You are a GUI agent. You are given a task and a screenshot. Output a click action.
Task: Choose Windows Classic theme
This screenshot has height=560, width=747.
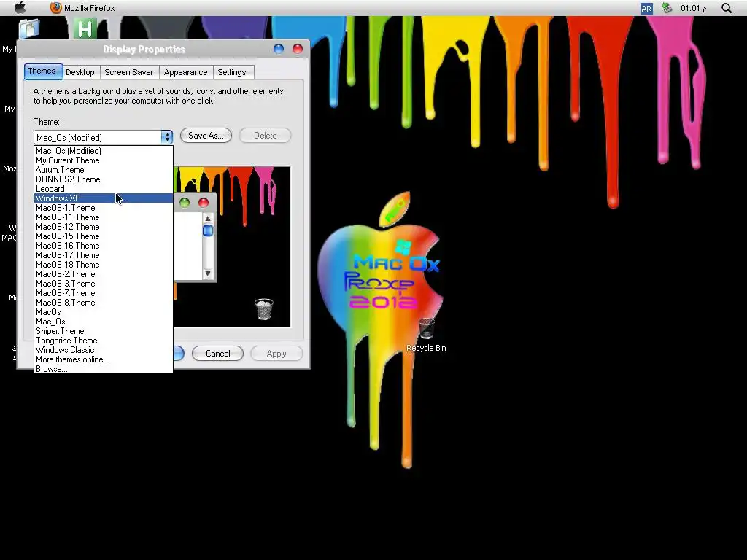[x=104, y=350]
